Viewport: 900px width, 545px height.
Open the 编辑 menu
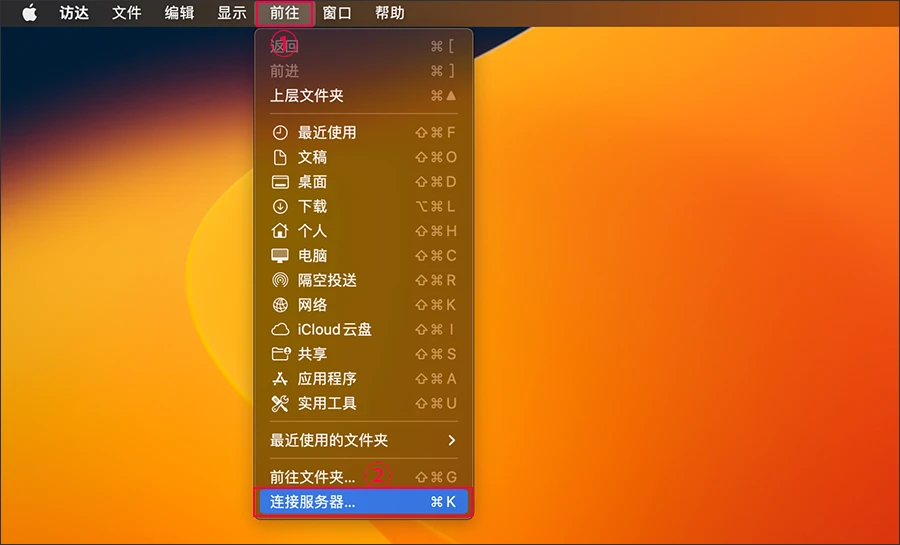pos(179,13)
